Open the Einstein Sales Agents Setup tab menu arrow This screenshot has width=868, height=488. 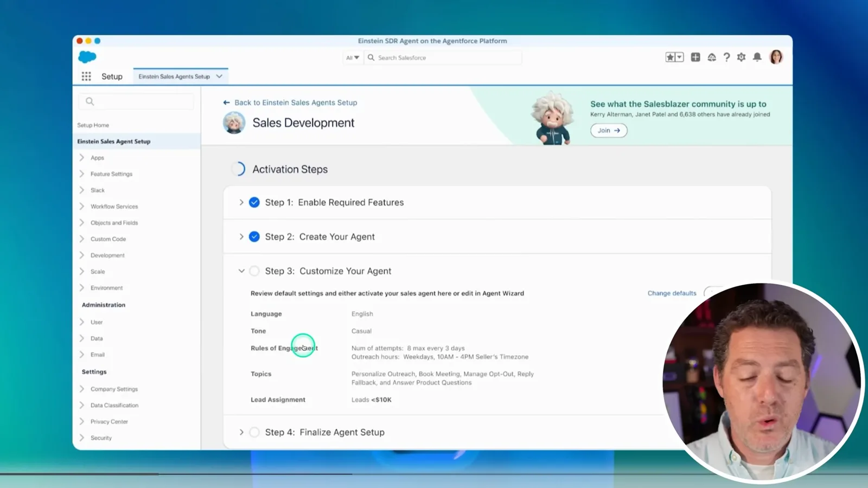coord(219,76)
